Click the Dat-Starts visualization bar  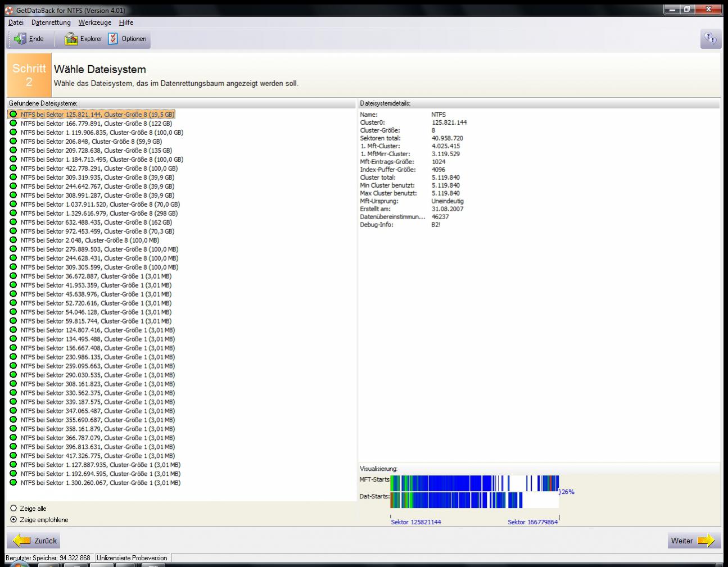[474, 500]
